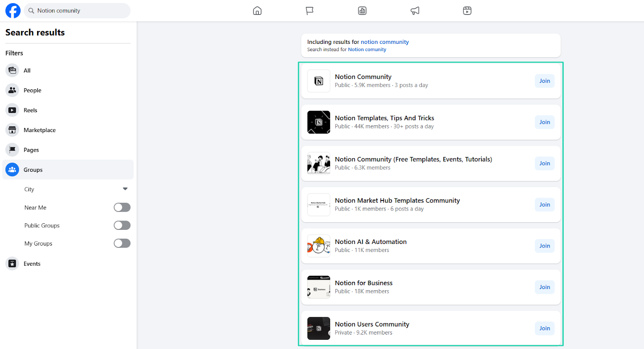Join Notion for Business group
Image resolution: width=644 pixels, height=349 pixels.
pyautogui.click(x=545, y=287)
